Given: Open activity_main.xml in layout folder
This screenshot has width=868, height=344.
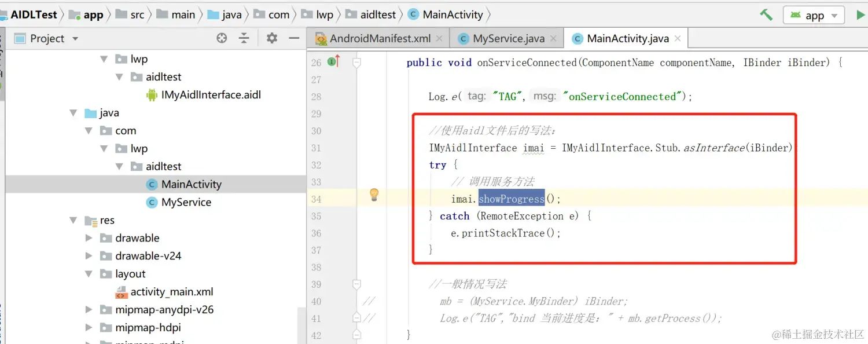Looking at the screenshot, I should point(172,292).
